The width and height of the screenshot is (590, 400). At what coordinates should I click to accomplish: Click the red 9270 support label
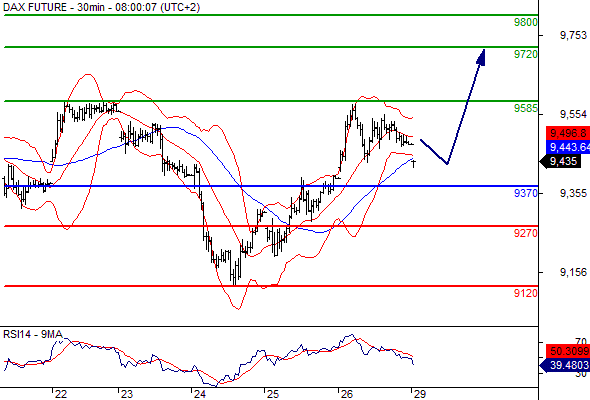526,233
